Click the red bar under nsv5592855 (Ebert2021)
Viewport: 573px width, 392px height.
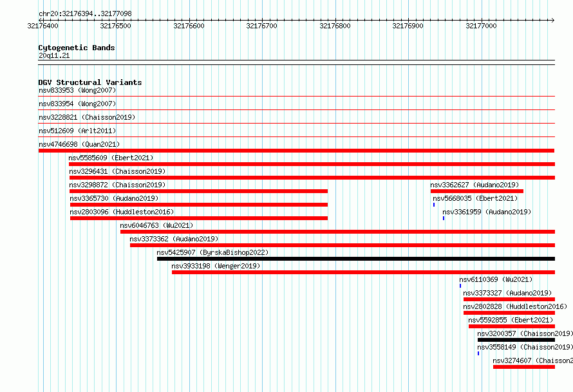pyautogui.click(x=512, y=326)
